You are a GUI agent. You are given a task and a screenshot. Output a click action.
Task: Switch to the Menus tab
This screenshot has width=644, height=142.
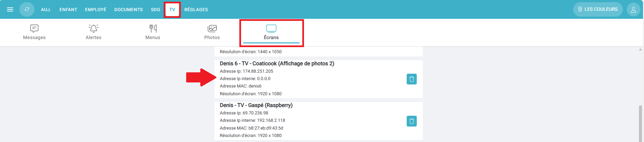pos(153,32)
